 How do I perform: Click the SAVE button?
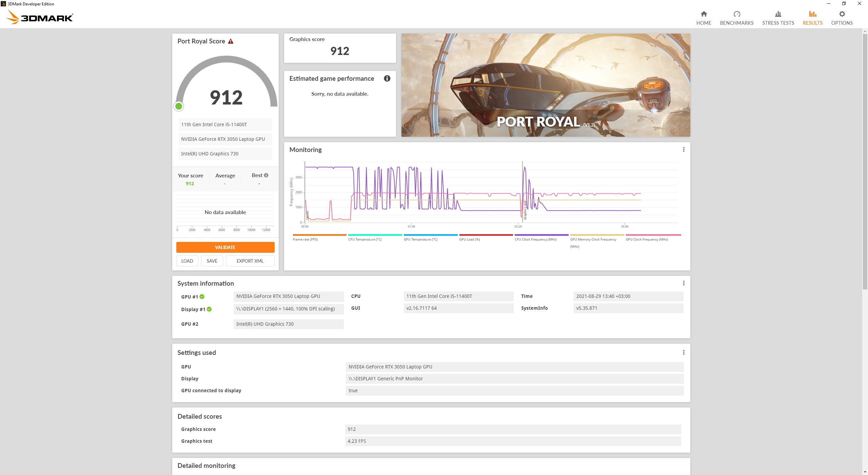click(212, 261)
